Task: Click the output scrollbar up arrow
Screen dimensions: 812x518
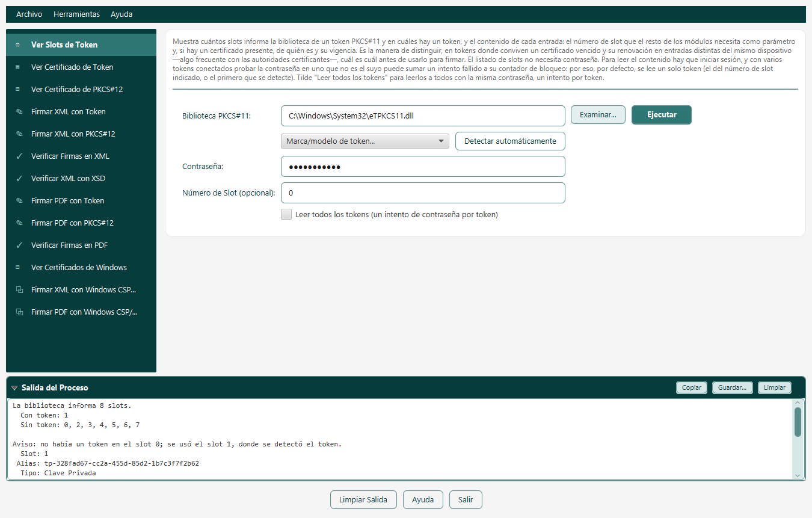Action: (x=798, y=403)
